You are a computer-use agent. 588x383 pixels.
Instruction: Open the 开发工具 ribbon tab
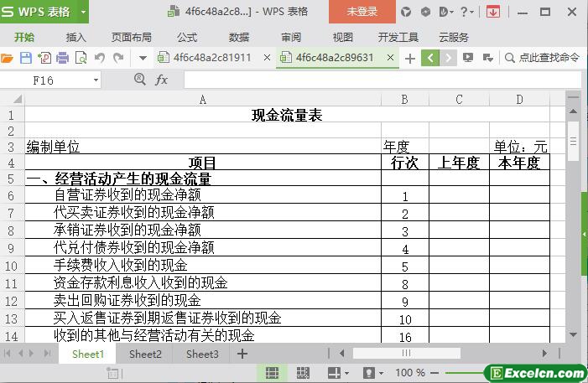(x=398, y=37)
